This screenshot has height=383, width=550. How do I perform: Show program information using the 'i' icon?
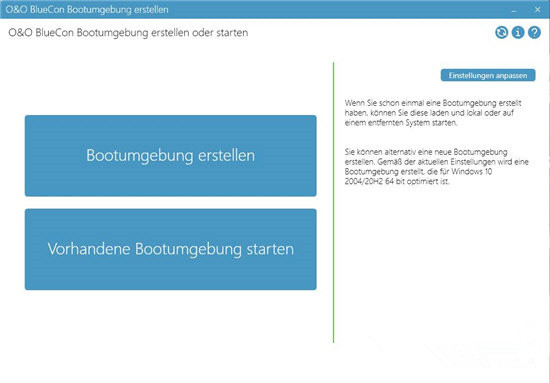coord(518,33)
